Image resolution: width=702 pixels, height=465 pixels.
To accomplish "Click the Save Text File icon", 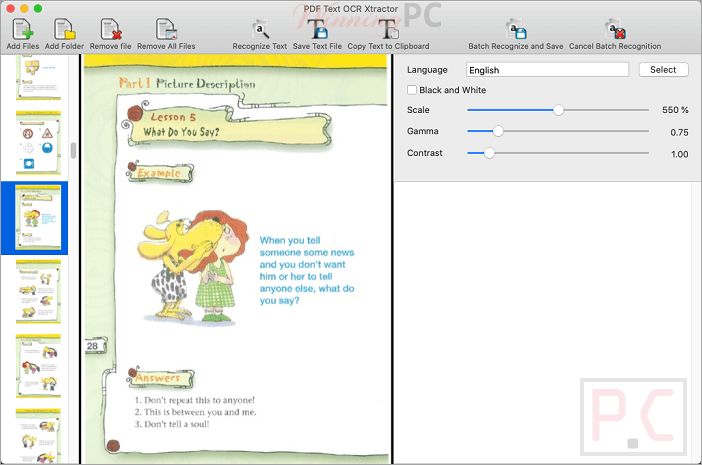I will point(317,30).
